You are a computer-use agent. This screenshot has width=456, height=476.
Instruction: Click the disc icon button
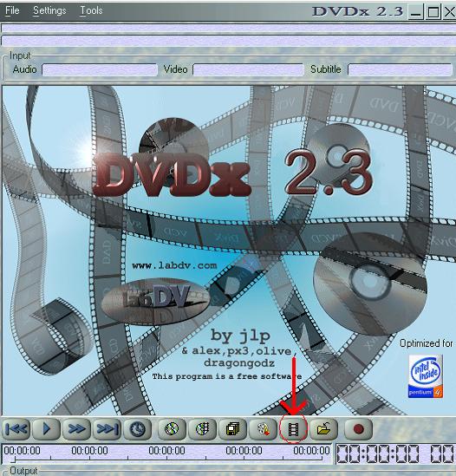point(172,429)
